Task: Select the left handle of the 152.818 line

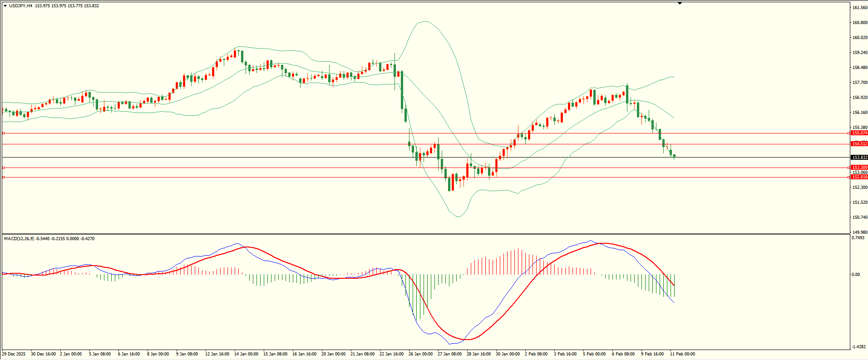Action: (x=3, y=177)
